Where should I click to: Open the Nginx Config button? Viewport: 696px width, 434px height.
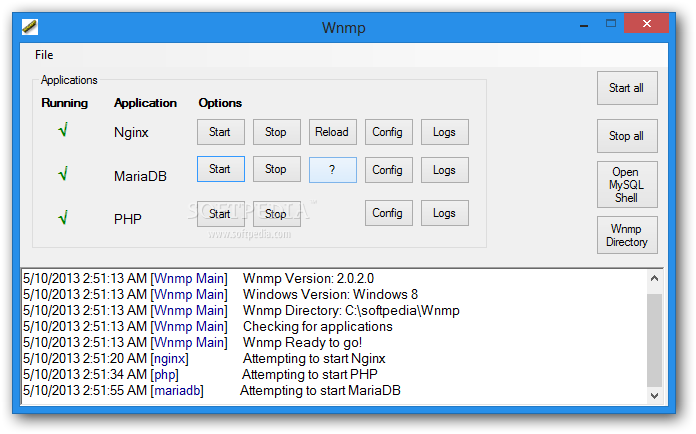tap(388, 132)
